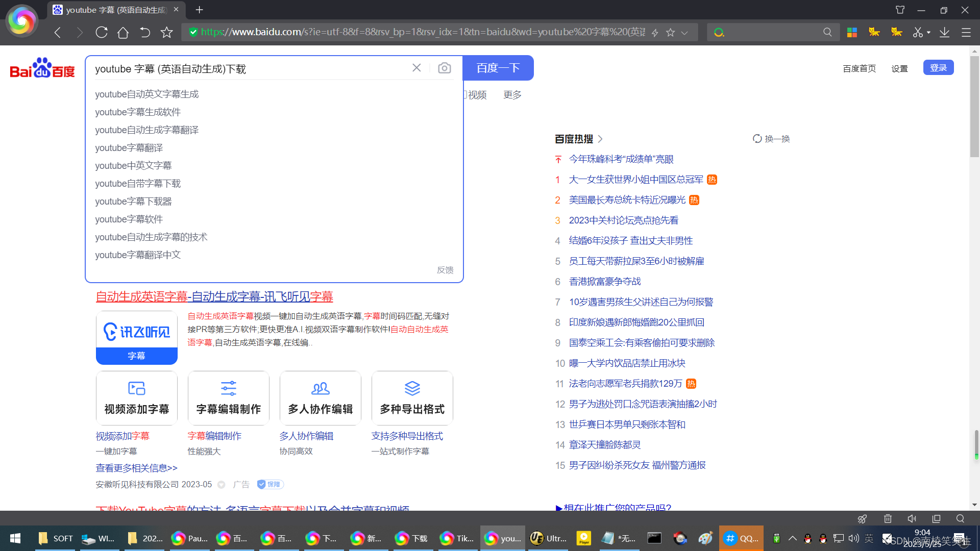The image size is (980, 551).
Task: Open the scissors screenshot tool
Action: click(918, 32)
